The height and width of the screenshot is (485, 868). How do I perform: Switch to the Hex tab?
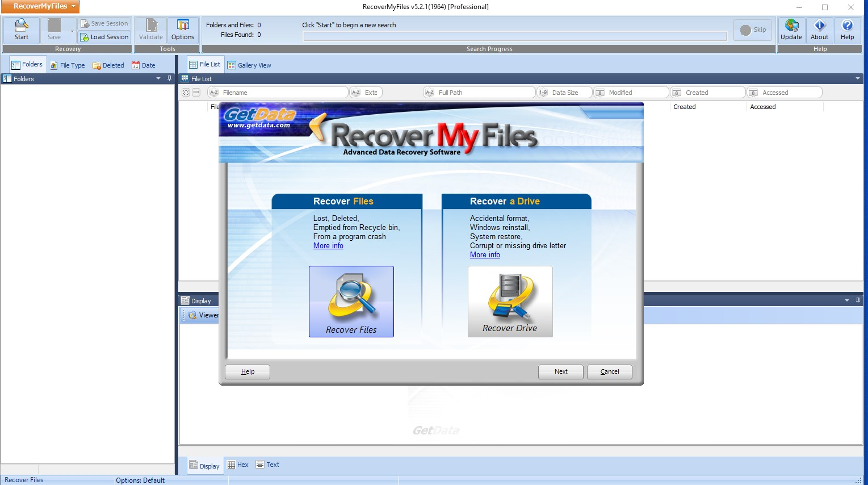(x=238, y=465)
